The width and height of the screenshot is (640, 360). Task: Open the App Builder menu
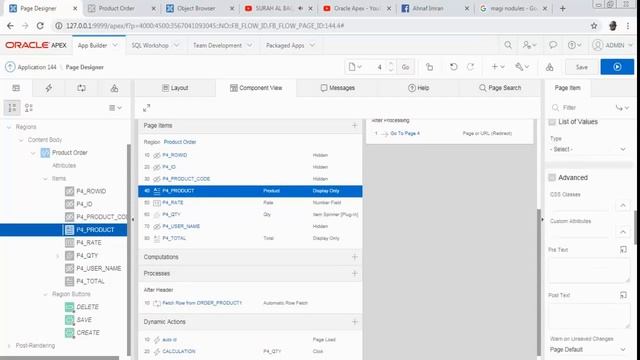pyautogui.click(x=97, y=45)
